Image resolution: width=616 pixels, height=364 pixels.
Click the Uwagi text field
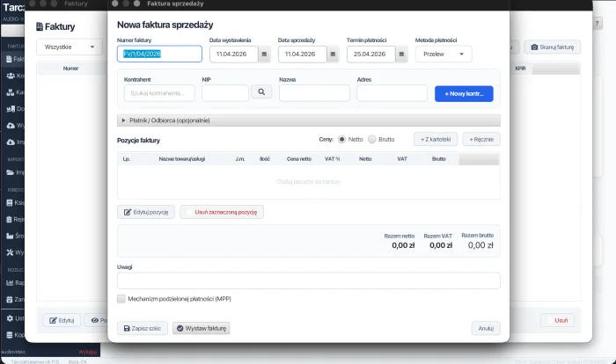[308, 280]
